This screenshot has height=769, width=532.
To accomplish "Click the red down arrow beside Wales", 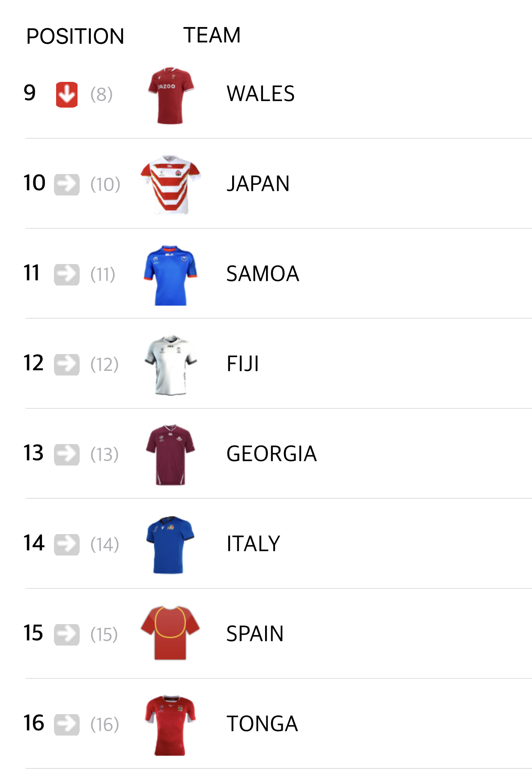I will [x=67, y=94].
